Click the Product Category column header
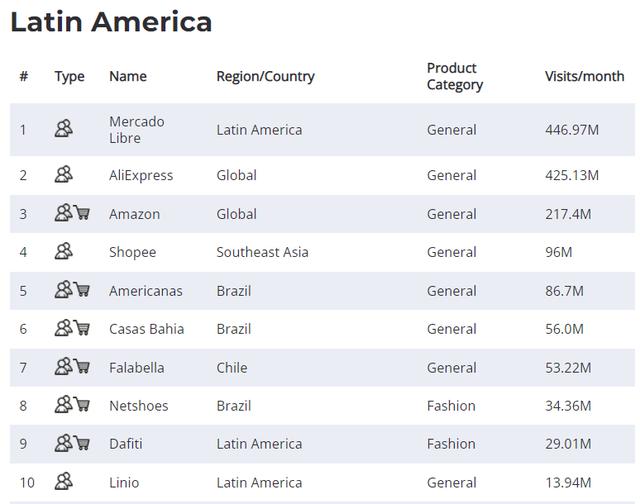Screen dimensions: 640x504 455,76
